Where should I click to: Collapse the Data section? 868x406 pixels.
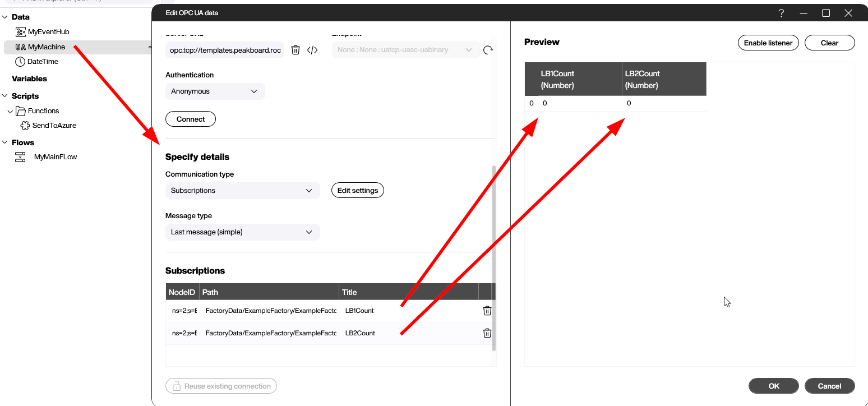pos(4,17)
